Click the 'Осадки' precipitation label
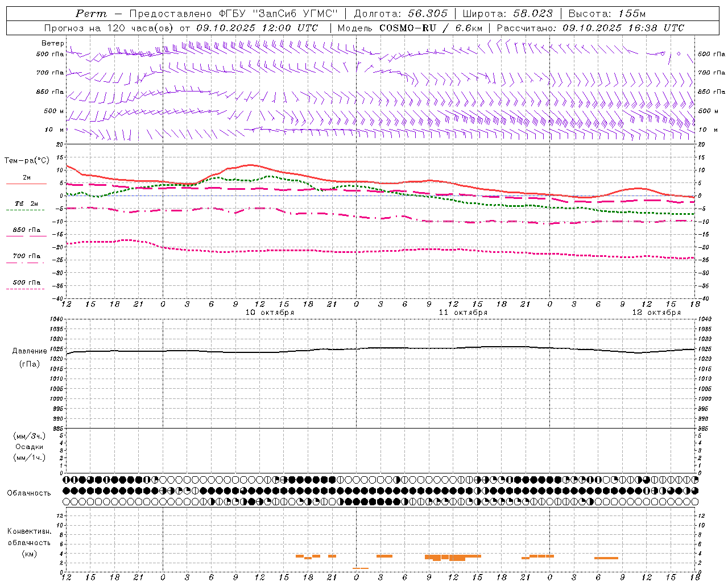728x582 pixels. pos(30,447)
